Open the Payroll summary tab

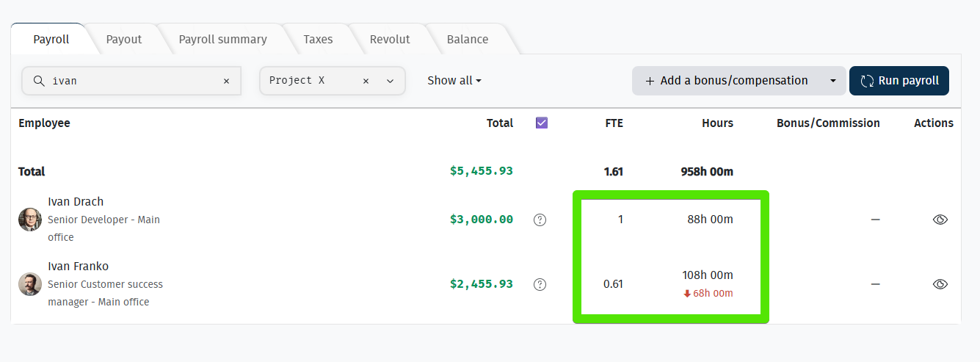pos(222,40)
